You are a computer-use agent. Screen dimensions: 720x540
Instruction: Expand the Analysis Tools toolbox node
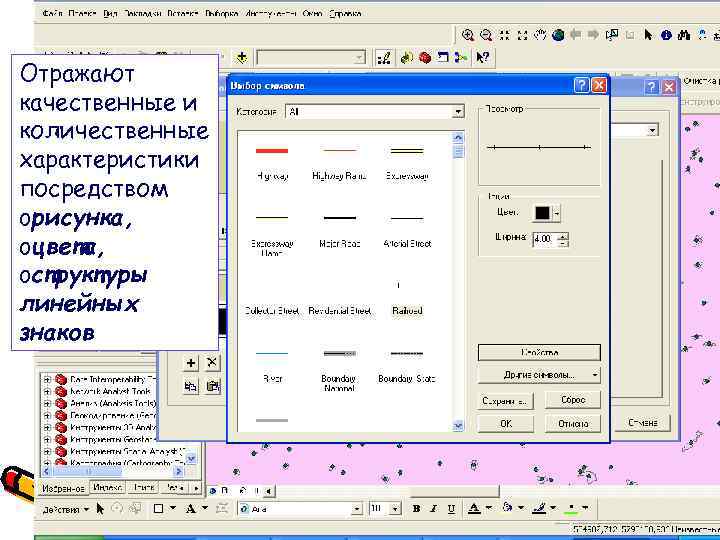[x=46, y=404]
